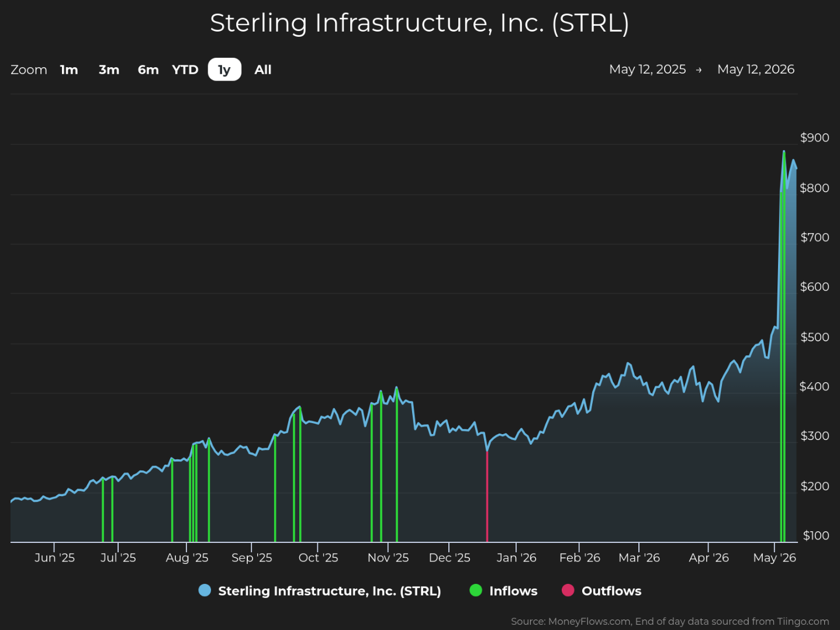Set zoom range to 1m

(x=69, y=70)
